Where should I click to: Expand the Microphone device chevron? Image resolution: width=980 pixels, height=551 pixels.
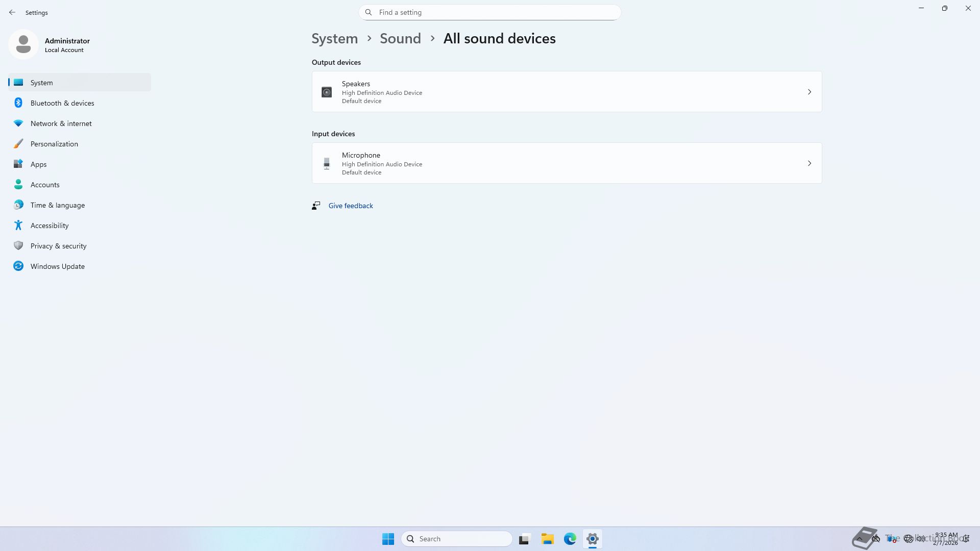coord(809,163)
